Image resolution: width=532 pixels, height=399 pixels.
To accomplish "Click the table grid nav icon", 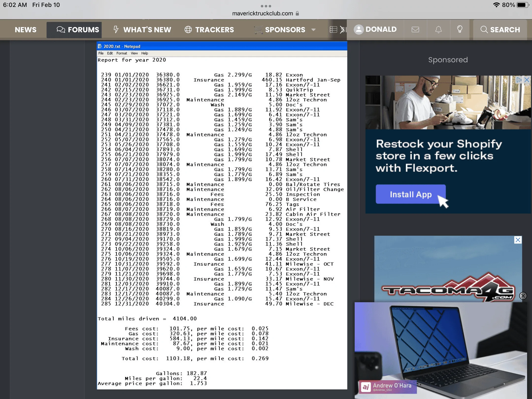I will 333,30.
